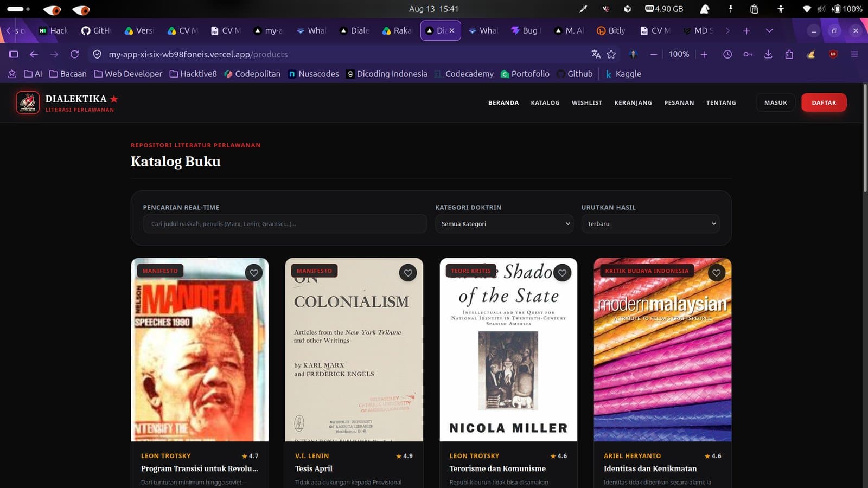The height and width of the screenshot is (488, 868).
Task: Focus the Pencarian Real-Time search field
Action: point(285,223)
